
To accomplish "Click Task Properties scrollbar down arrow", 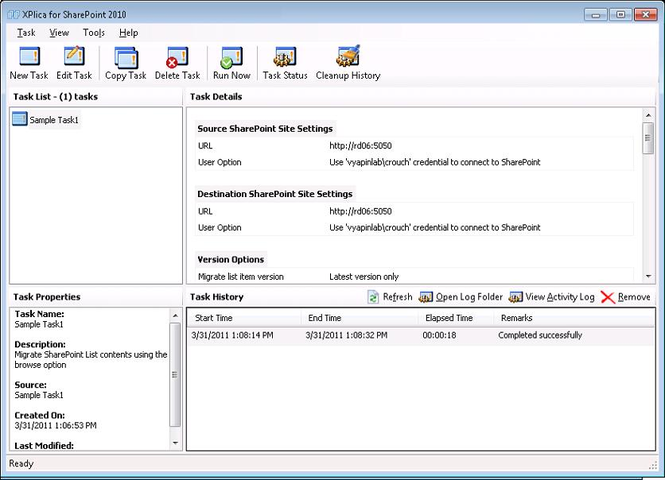I will (x=175, y=443).
